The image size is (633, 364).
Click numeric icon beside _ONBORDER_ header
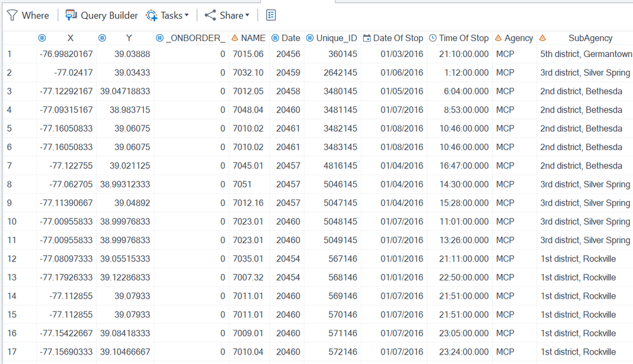(160, 38)
